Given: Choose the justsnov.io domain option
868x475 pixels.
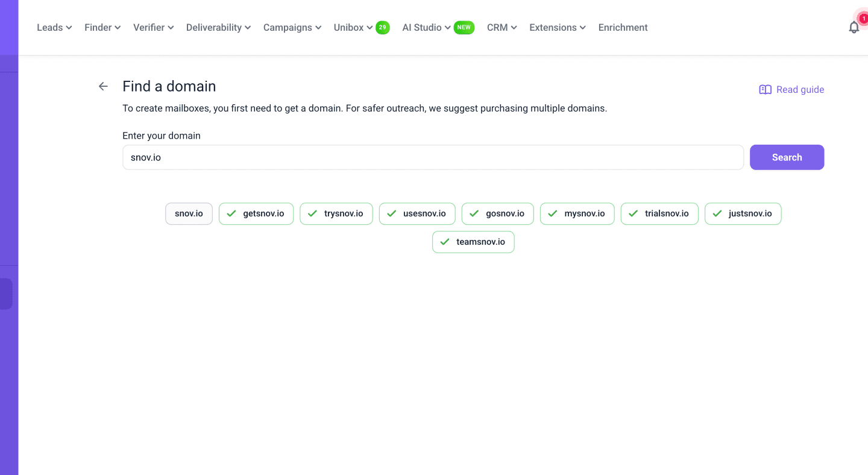Looking at the screenshot, I should coord(743,214).
